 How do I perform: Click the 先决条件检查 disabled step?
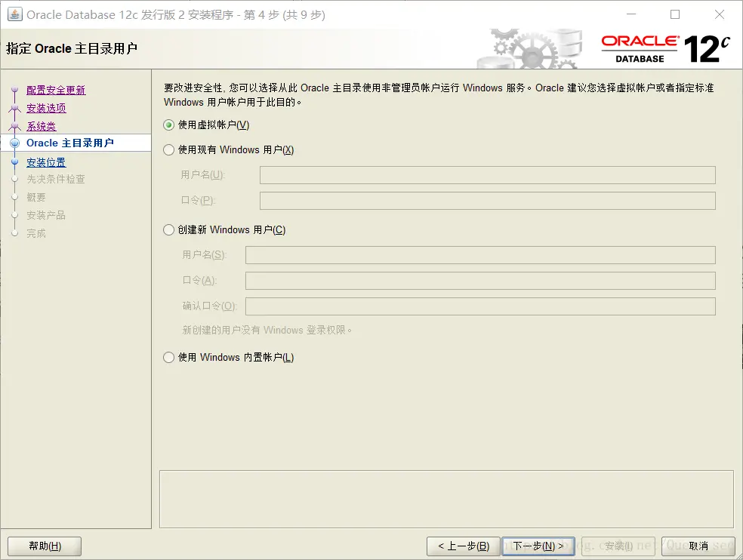56,179
